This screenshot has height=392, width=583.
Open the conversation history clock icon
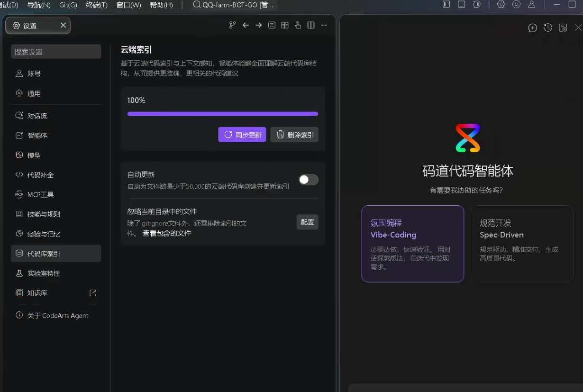(x=547, y=27)
